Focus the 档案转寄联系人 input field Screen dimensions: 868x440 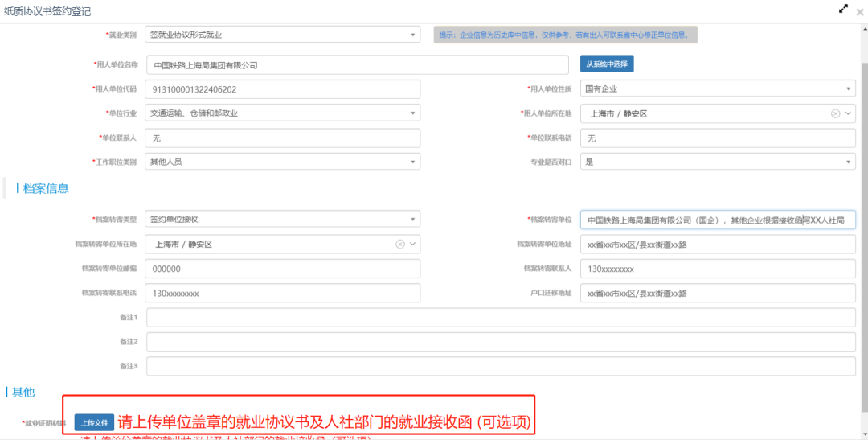click(x=718, y=269)
